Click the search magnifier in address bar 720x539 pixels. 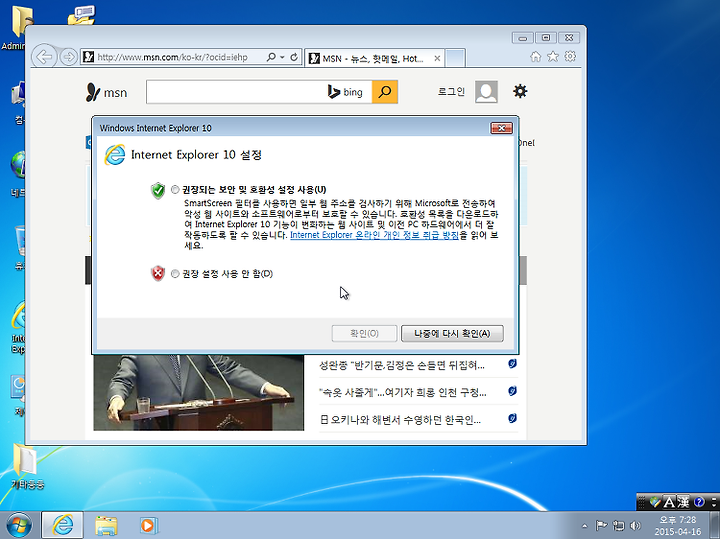[x=271, y=57]
